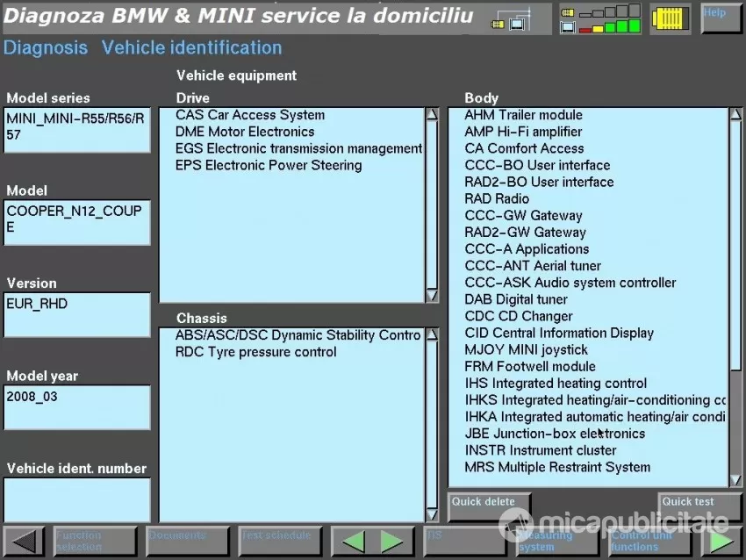Select CCC-ANT Aerial tuner

click(533, 265)
